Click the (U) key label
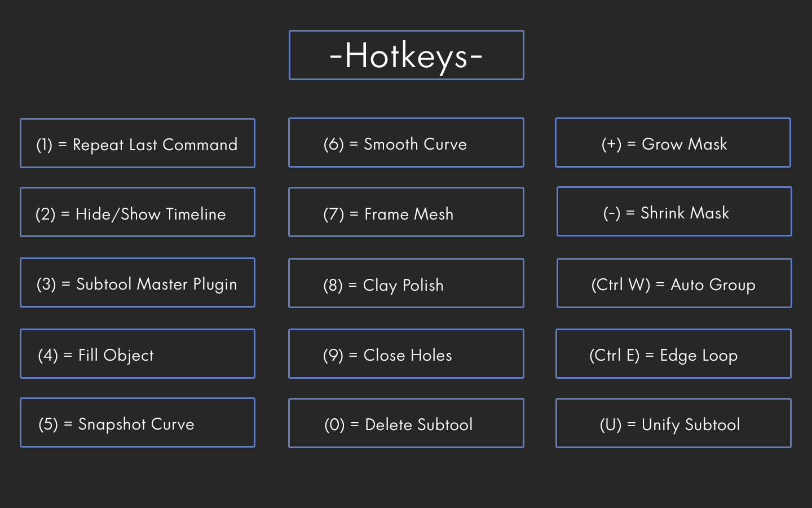Viewport: 812px width, 508px height. [x=610, y=424]
